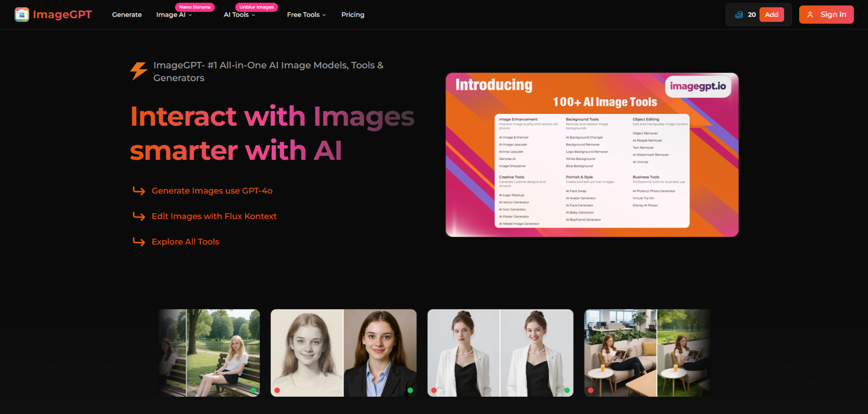868x414 pixels.
Task: Click the user icon in Sign In
Action: tap(810, 14)
